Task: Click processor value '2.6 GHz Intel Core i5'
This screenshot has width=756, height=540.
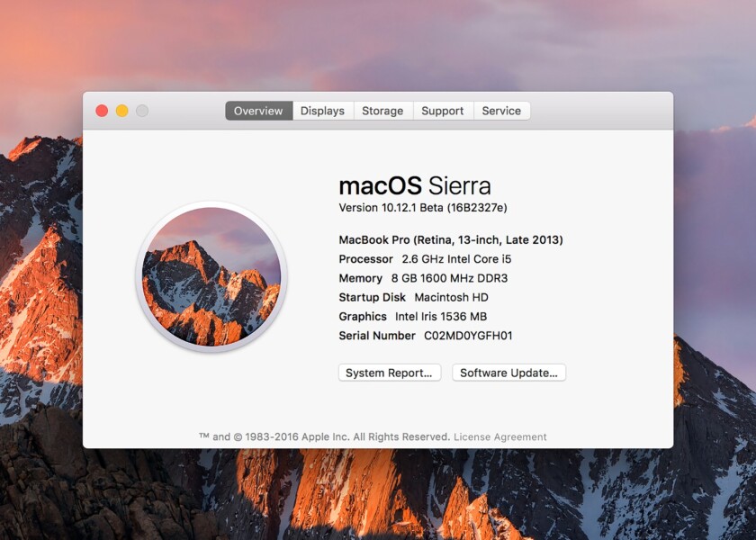Action: click(x=456, y=259)
